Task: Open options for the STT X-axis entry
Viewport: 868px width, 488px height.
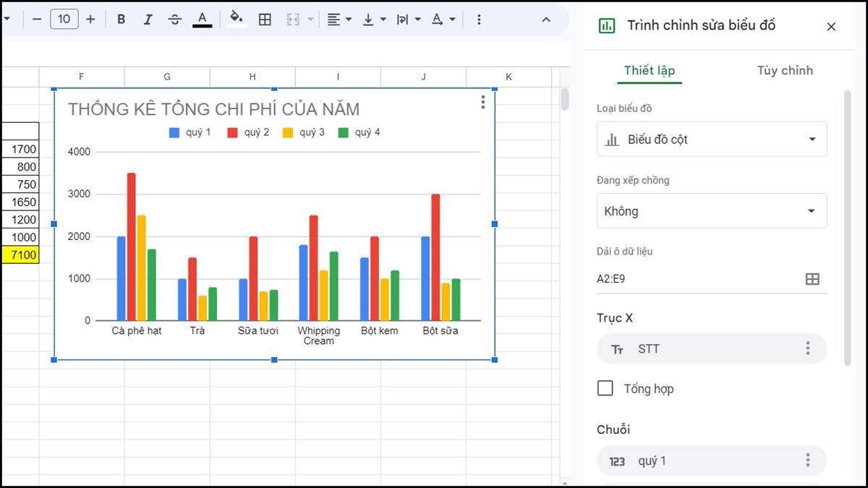Action: tap(808, 349)
